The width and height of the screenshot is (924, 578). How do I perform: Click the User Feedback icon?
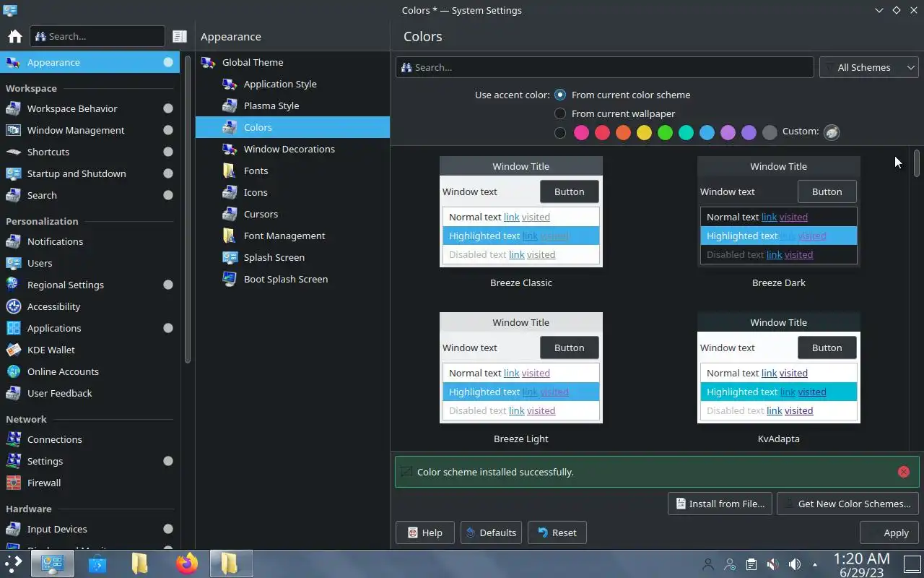tap(13, 393)
